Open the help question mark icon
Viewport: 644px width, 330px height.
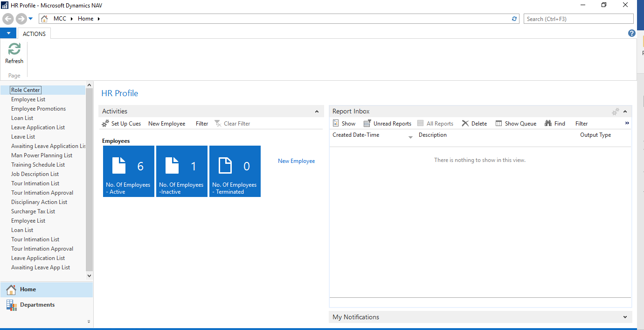click(x=632, y=33)
